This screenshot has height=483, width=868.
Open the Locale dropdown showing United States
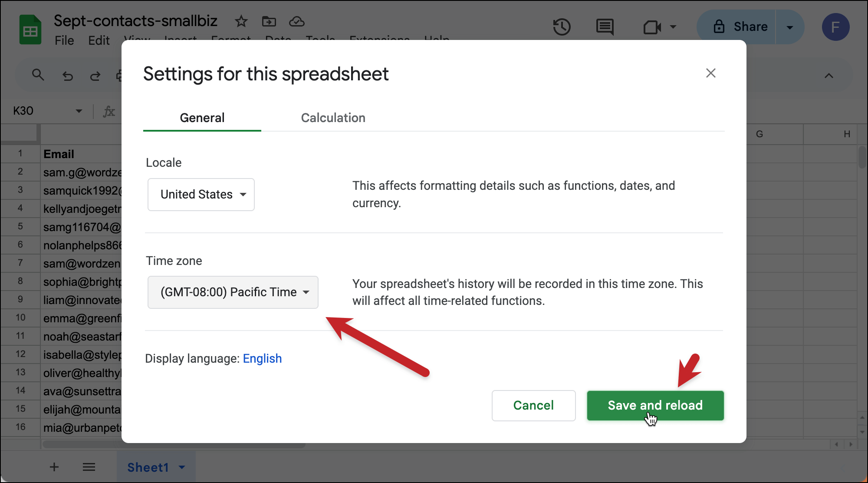[201, 194]
